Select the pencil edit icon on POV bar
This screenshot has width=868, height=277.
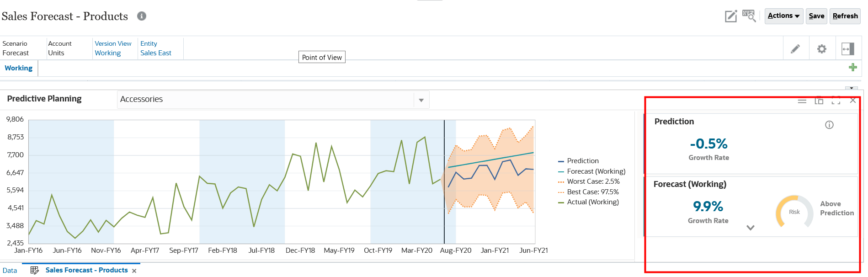(x=796, y=48)
